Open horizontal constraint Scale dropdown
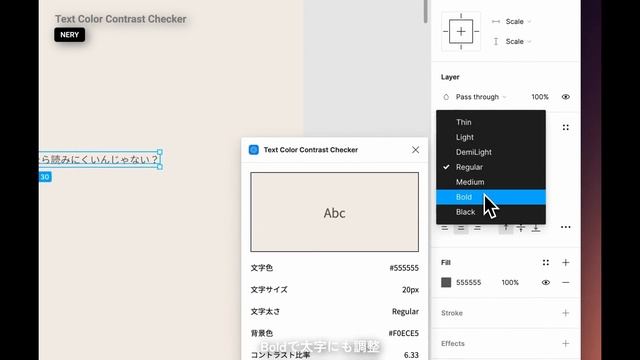The width and height of the screenshot is (640, 360). pyautogui.click(x=518, y=21)
